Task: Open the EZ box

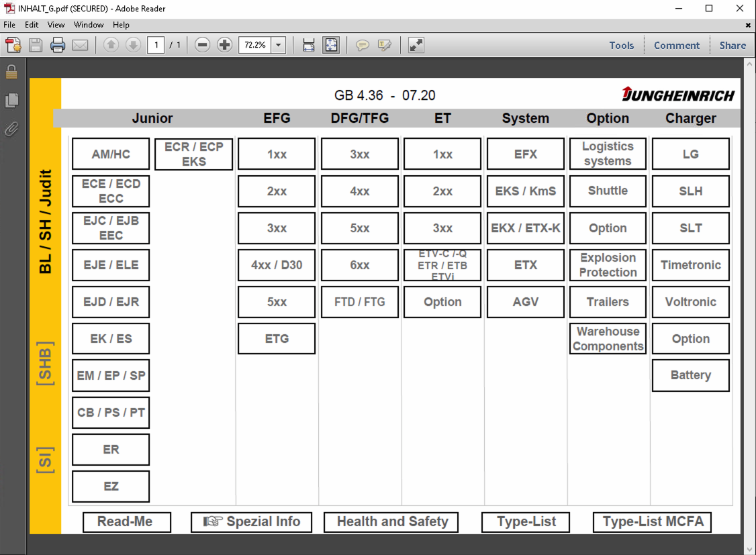Action: 111,487
